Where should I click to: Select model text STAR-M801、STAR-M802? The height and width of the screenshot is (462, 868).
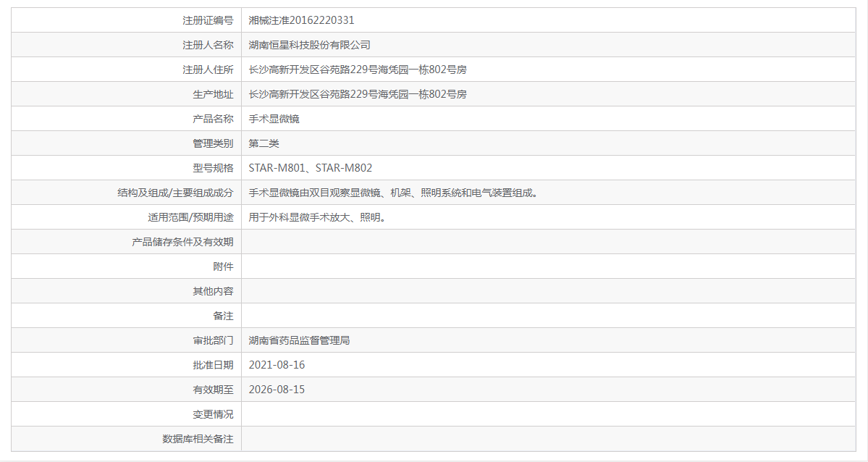pyautogui.click(x=310, y=168)
